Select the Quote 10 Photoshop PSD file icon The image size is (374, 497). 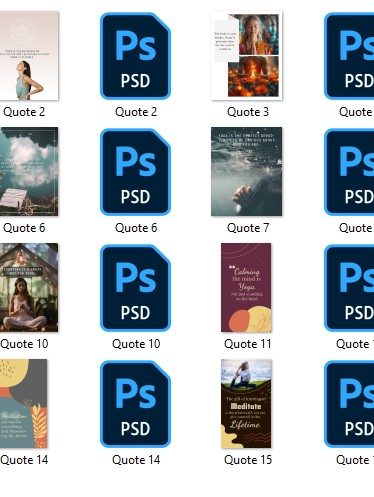[135, 288]
